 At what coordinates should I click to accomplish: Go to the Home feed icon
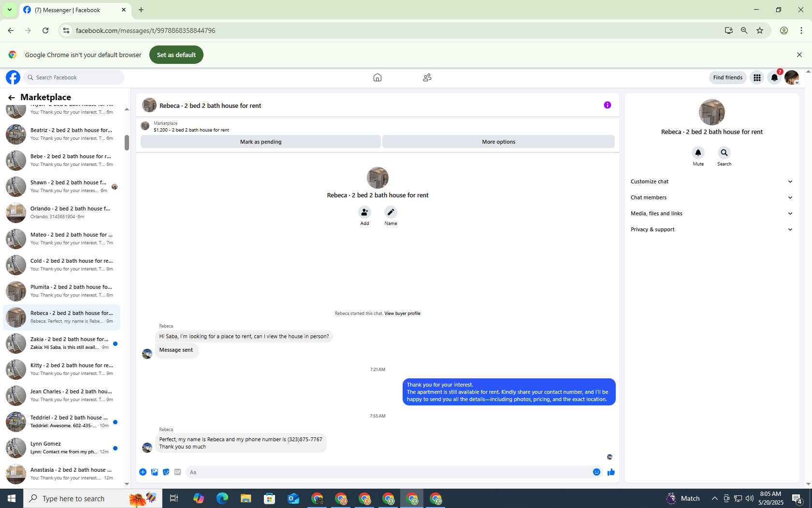[377, 77]
